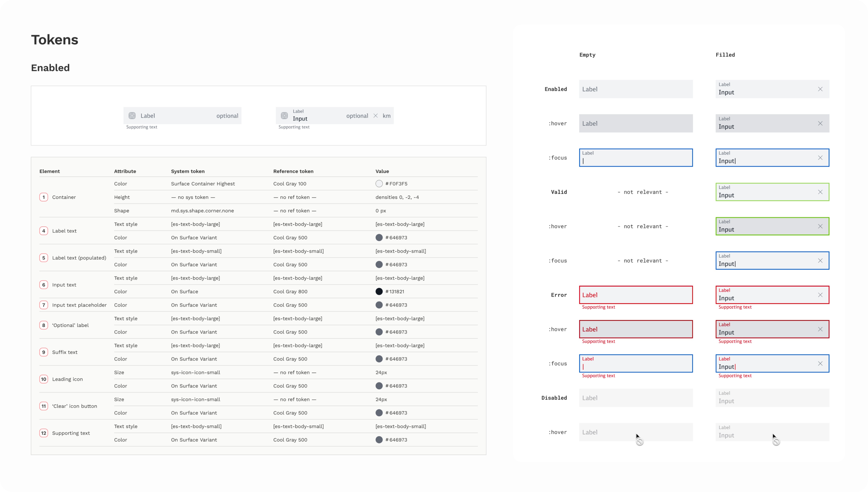Click the Reference token column header

pos(293,171)
